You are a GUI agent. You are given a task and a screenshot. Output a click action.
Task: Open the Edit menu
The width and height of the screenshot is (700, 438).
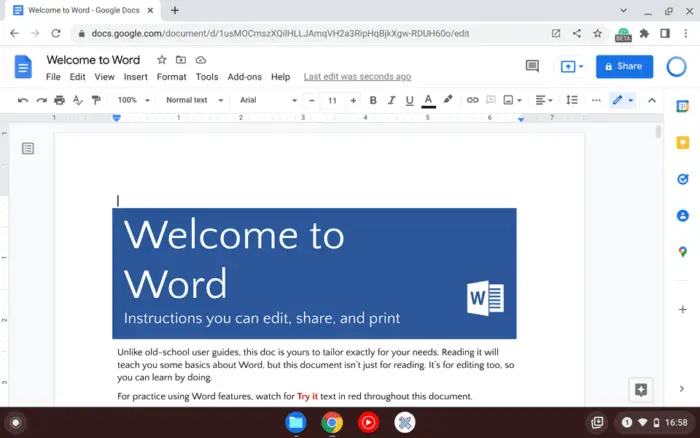(77, 77)
